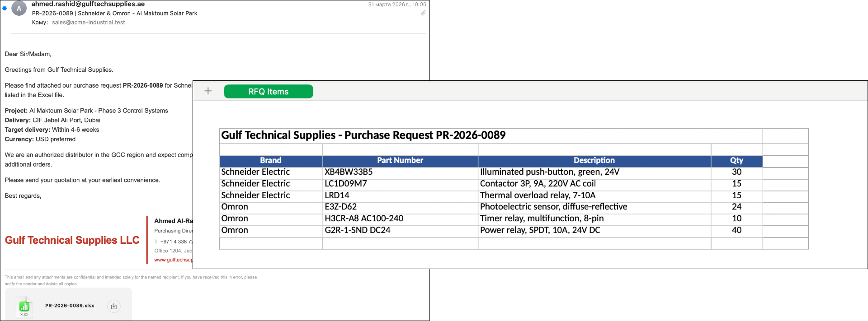Select quantity cell showing 40
The width and height of the screenshot is (868, 321).
pyautogui.click(x=736, y=230)
